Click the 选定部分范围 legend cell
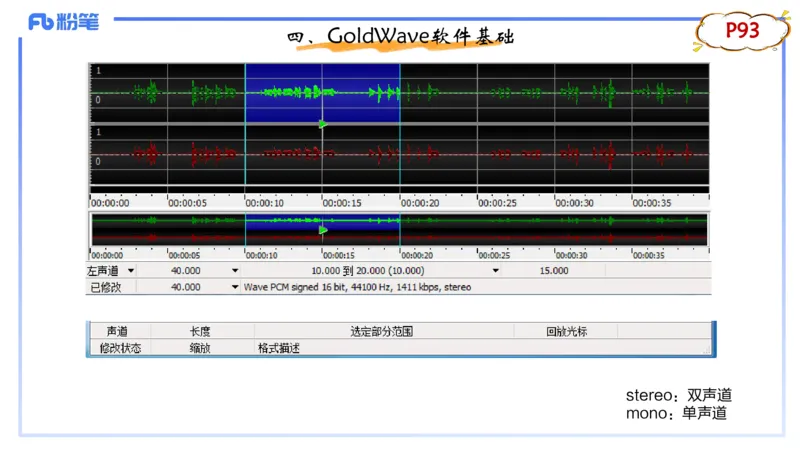 coord(382,332)
